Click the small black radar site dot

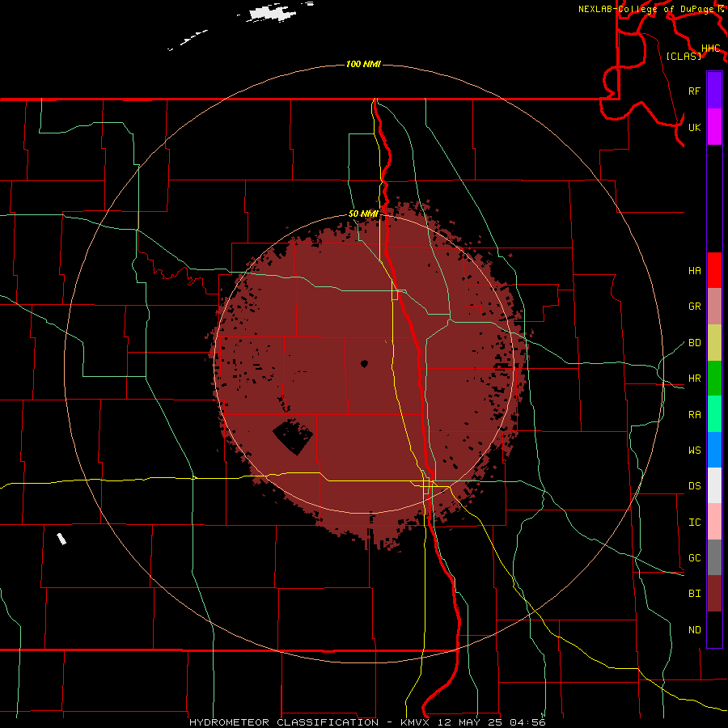coord(364,363)
